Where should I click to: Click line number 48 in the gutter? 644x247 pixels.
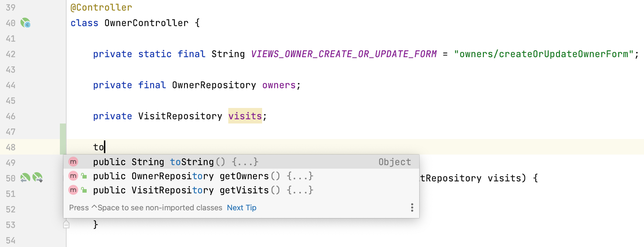click(11, 147)
